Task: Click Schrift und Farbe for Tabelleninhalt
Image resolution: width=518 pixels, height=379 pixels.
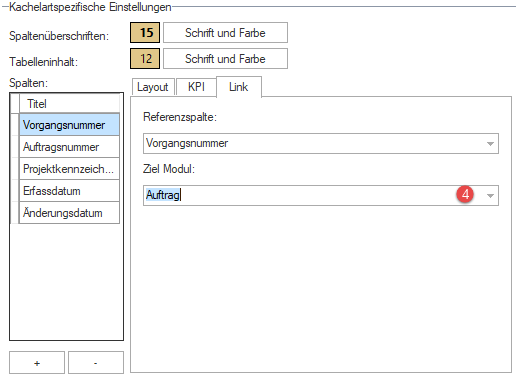Action: coord(225,59)
